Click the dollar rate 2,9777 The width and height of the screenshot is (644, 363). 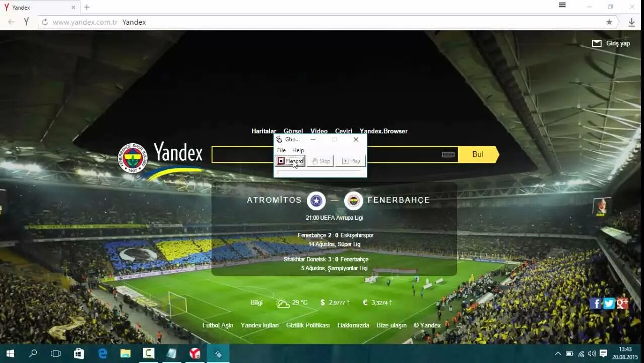[x=337, y=302]
